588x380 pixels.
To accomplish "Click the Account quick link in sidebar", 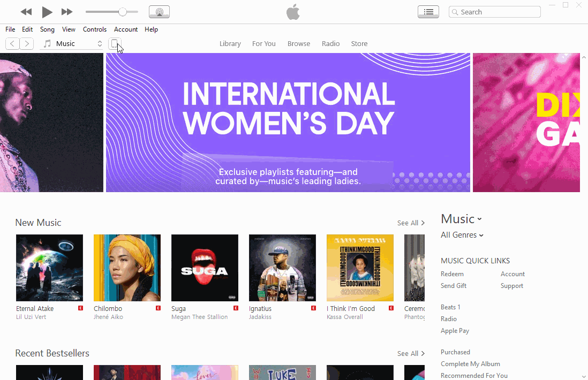I will coord(512,274).
